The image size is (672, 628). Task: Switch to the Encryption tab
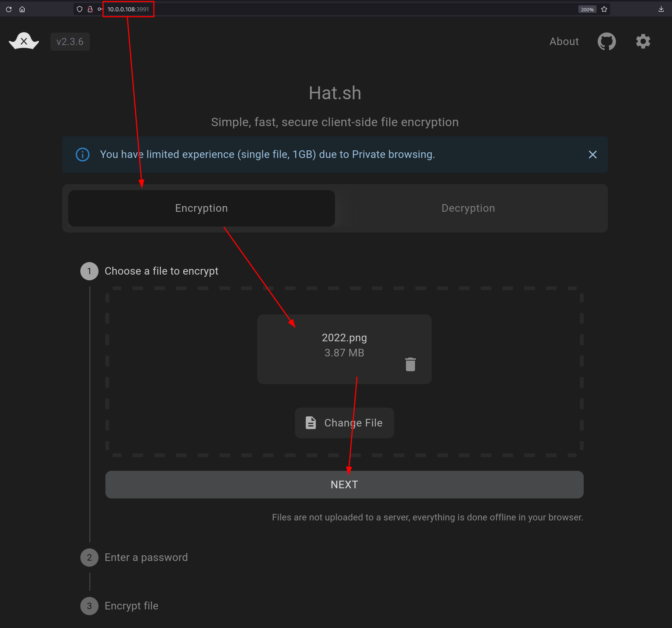tap(201, 208)
